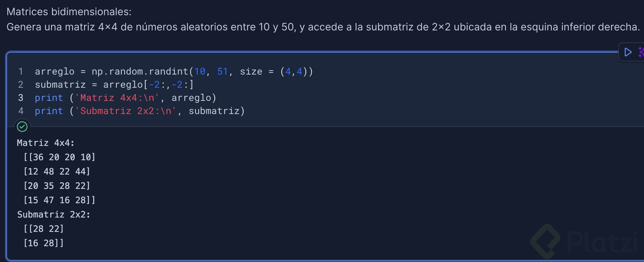Viewport: 644px width, 262px height.
Task: Click line number 1 in the gutter
Action: pos(21,71)
